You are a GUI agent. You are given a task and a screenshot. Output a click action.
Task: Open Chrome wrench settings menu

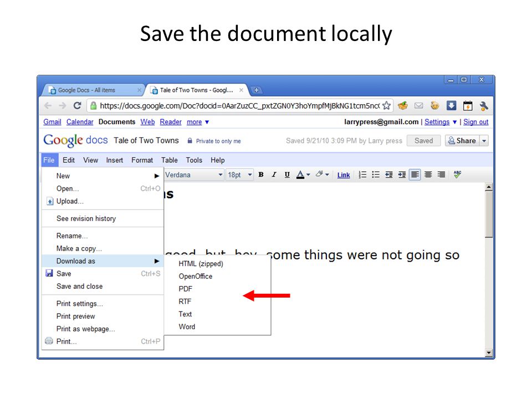[484, 106]
